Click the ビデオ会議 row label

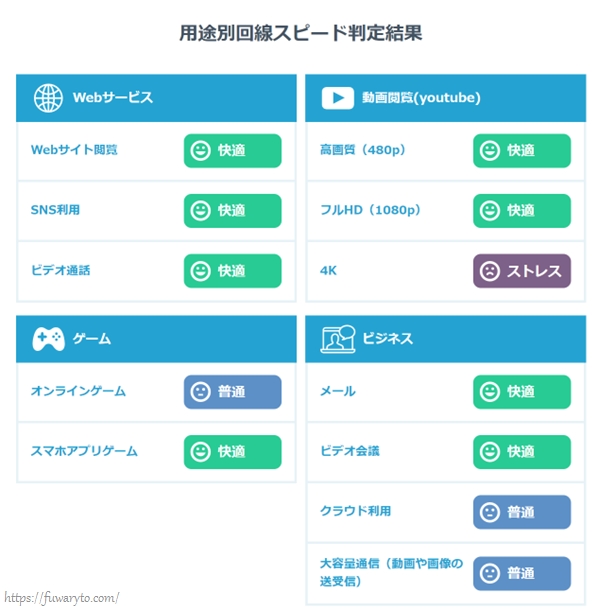pyautogui.click(x=349, y=451)
